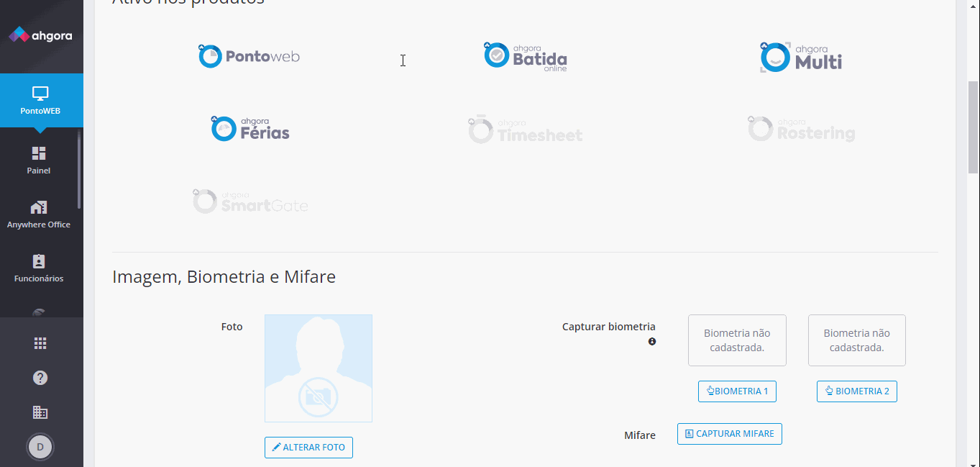
Task: Open Painel in the sidebar
Action: [x=39, y=160]
